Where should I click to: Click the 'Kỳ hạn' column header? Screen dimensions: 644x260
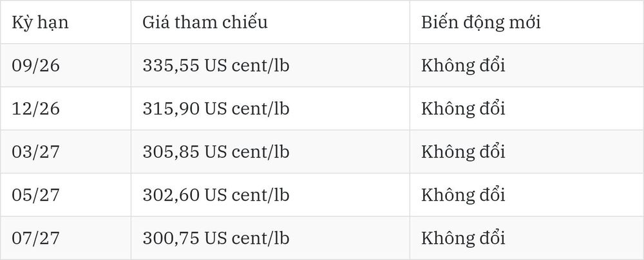(x=40, y=23)
